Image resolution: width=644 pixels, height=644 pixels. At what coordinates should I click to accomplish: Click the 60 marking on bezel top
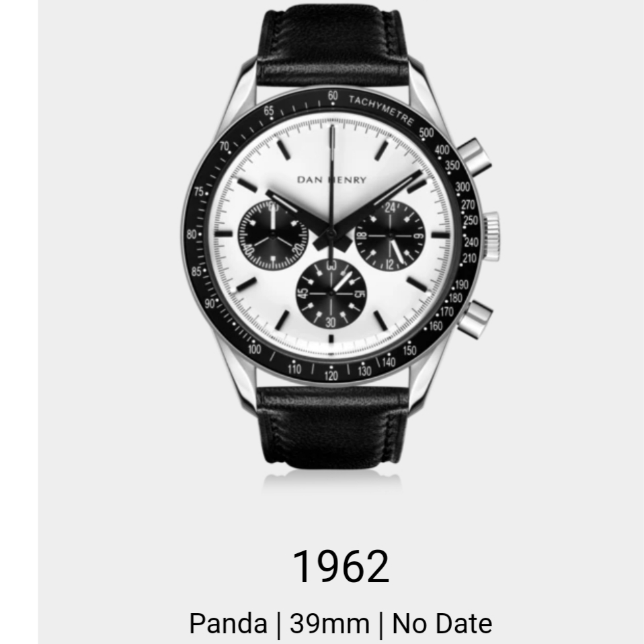332,95
